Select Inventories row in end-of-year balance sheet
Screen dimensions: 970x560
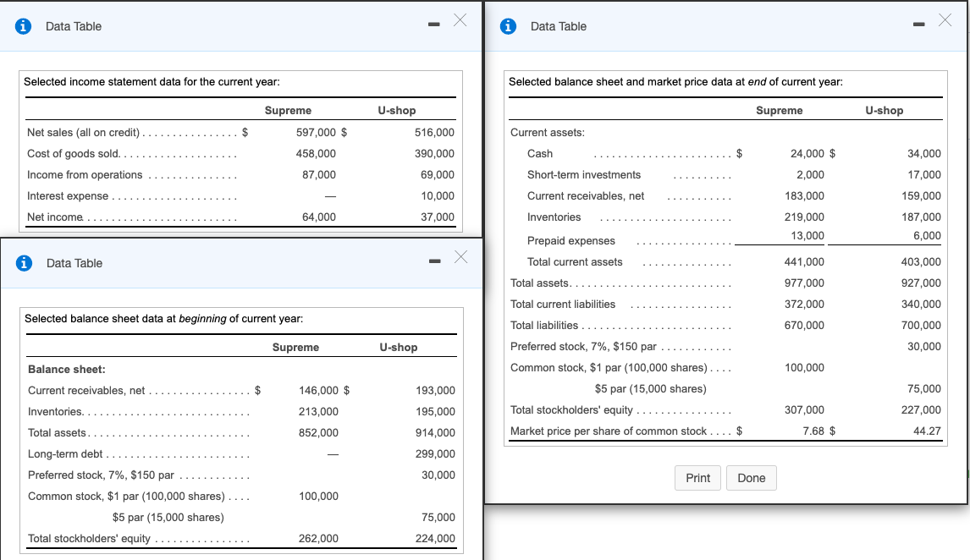coord(555,217)
